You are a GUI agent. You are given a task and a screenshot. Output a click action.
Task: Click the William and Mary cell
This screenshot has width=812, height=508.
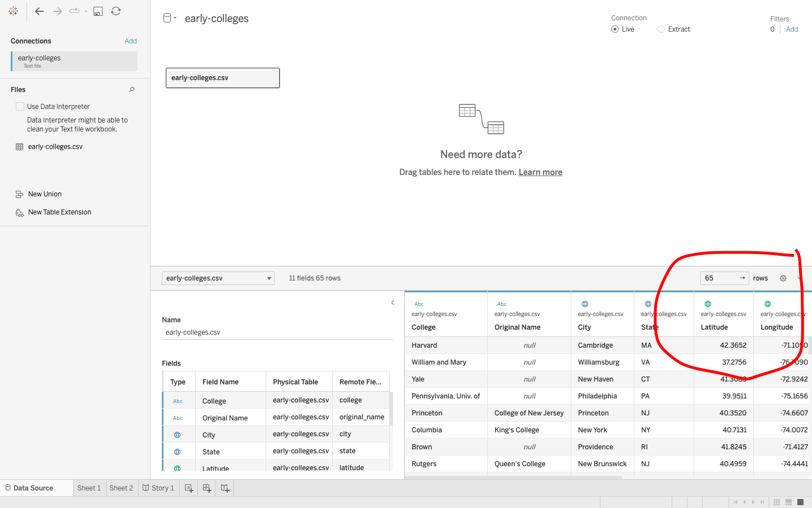pyautogui.click(x=446, y=362)
